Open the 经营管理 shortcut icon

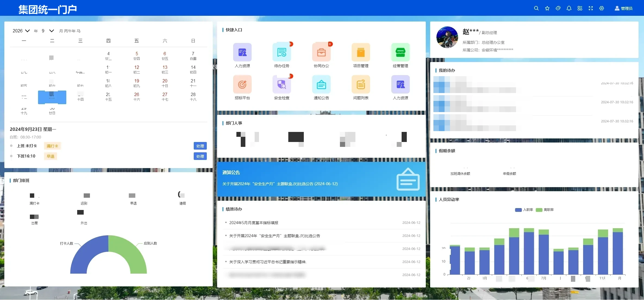(x=401, y=52)
